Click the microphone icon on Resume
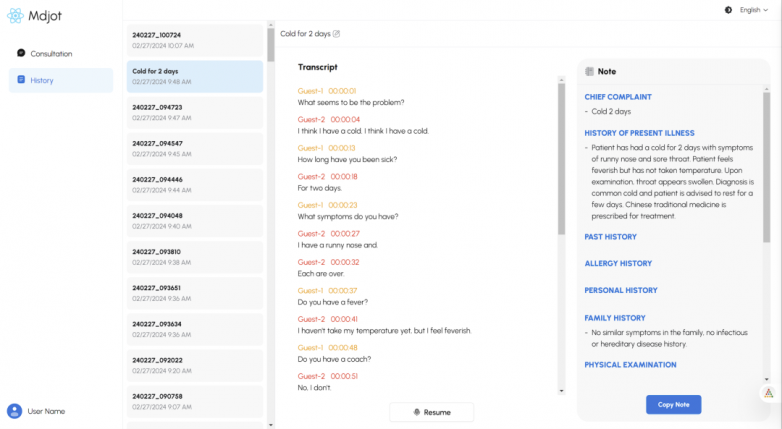Viewport: 782px width, 429px height. 418,412
